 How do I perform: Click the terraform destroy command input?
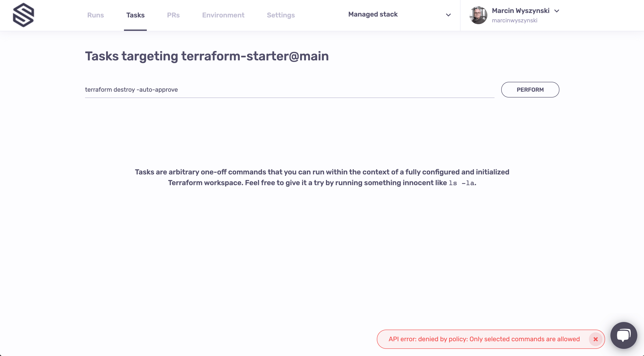click(x=290, y=90)
